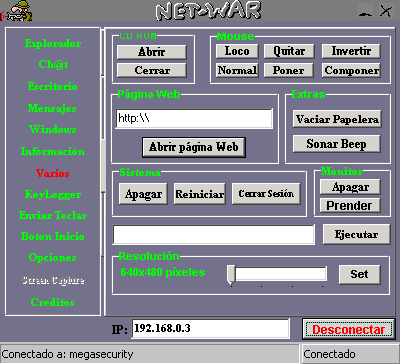Switch to the Ch@t section

coord(53,64)
